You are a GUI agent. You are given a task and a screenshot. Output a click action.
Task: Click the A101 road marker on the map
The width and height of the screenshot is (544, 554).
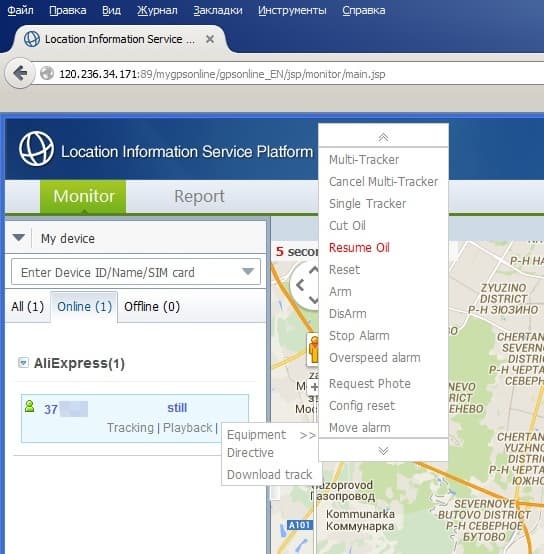point(300,525)
